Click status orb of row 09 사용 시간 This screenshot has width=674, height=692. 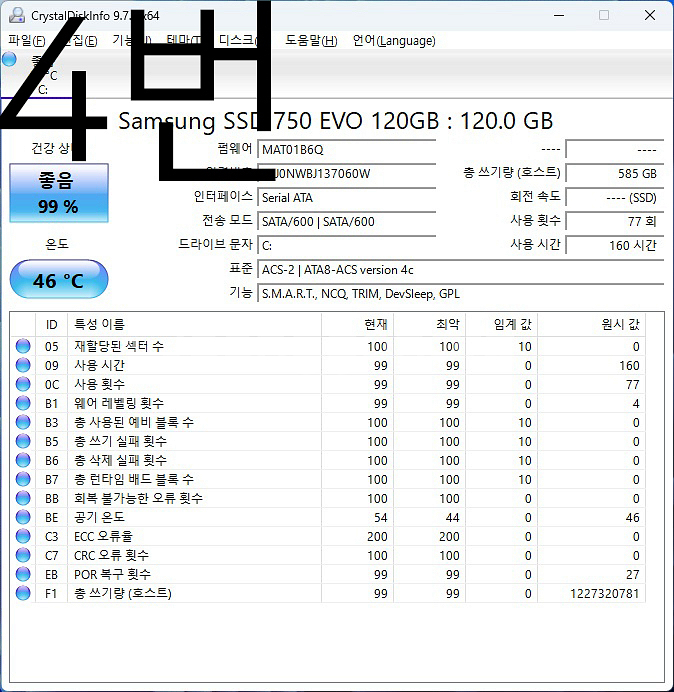[x=23, y=365]
